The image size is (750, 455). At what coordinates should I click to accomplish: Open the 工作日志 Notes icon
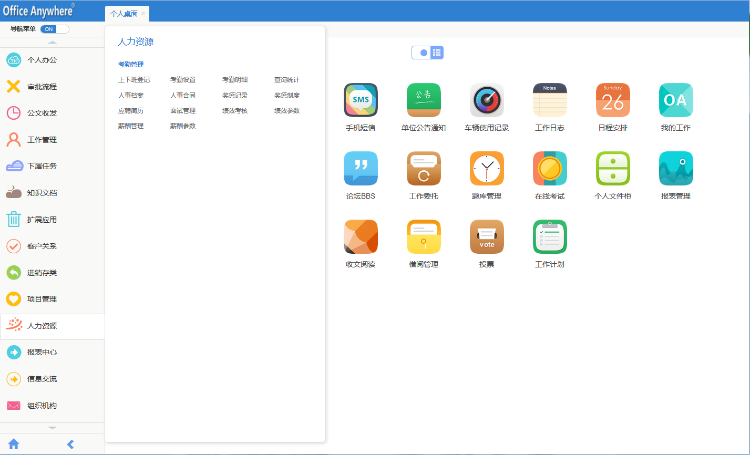click(x=549, y=100)
